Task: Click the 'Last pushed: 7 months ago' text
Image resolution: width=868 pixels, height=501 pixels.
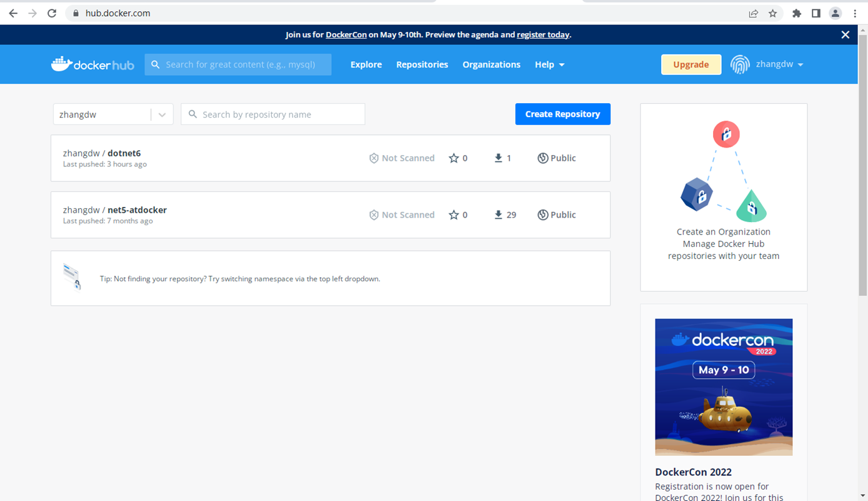Action: pyautogui.click(x=108, y=221)
